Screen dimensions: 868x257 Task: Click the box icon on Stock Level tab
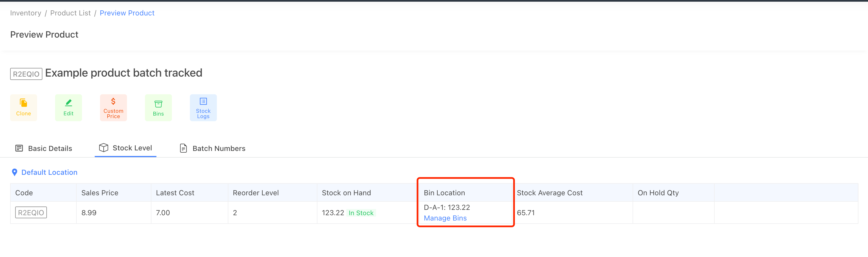coord(103,148)
